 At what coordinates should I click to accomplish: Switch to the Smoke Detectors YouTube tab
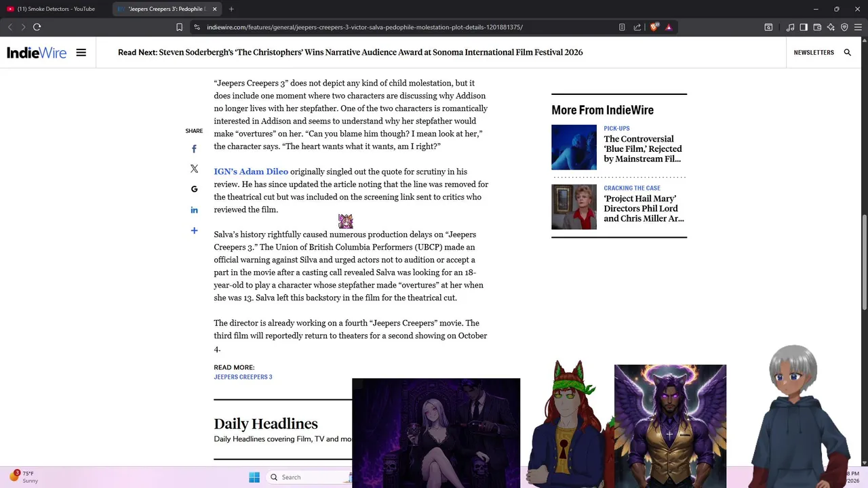[x=56, y=9]
